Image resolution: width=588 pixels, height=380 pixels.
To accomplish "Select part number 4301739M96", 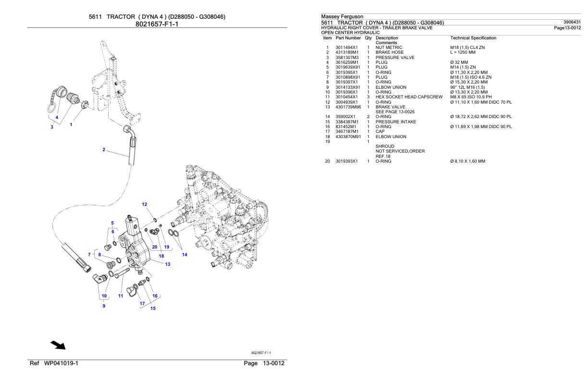I will click(x=348, y=107).
